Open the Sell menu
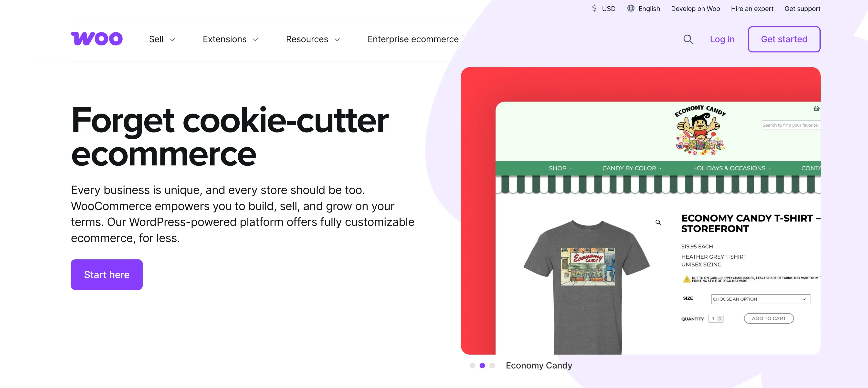 156,39
